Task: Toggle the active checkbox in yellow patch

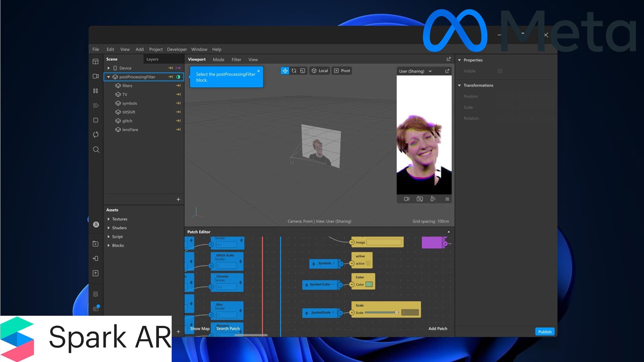Action: point(368,263)
